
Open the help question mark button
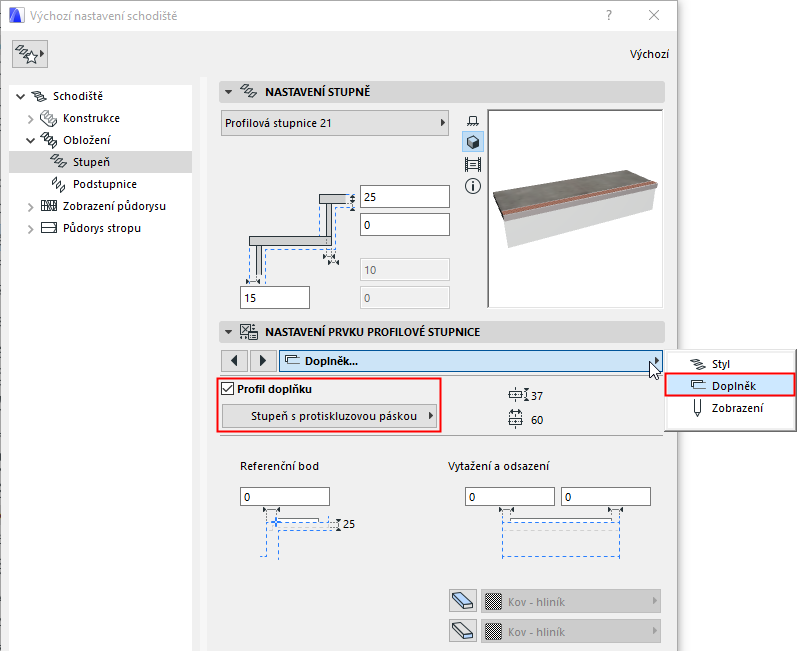[609, 15]
